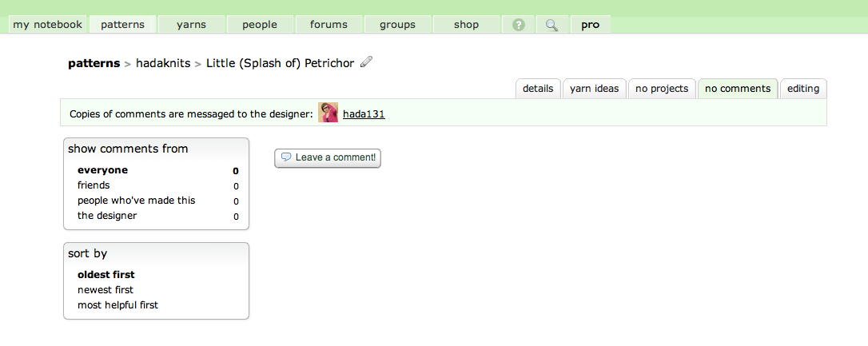
Task: View the no projects tab
Action: tap(662, 89)
